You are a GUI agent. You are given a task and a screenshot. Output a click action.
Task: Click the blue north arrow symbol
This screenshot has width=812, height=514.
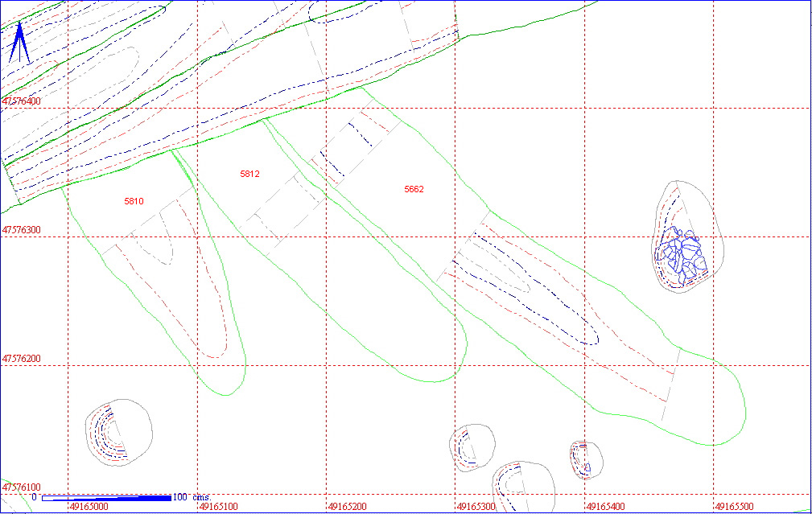tap(19, 43)
